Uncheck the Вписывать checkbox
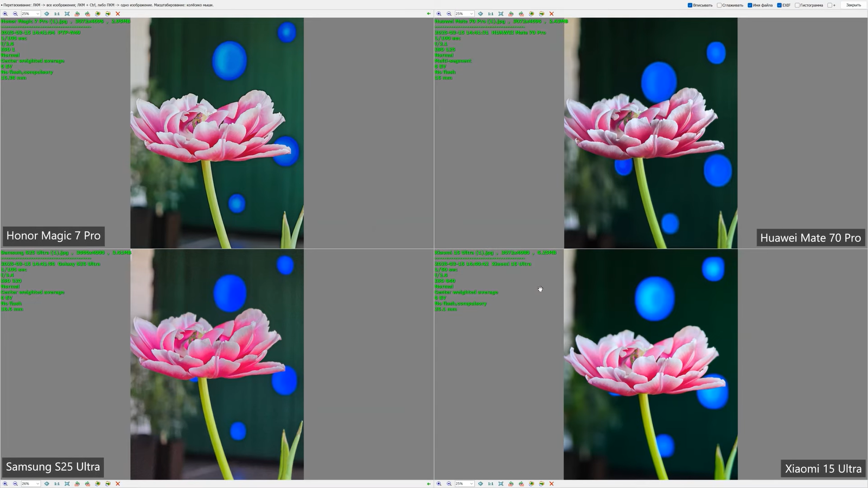868x488 pixels. tap(690, 5)
